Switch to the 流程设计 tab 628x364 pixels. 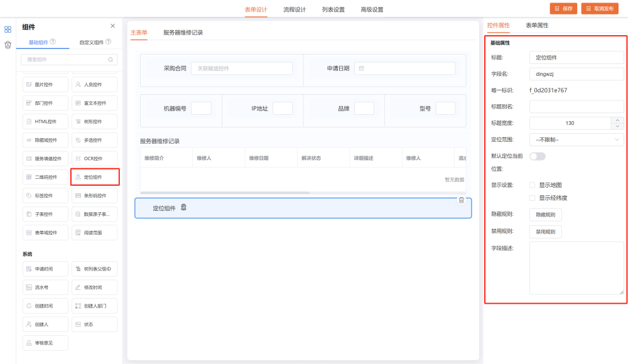pyautogui.click(x=295, y=9)
